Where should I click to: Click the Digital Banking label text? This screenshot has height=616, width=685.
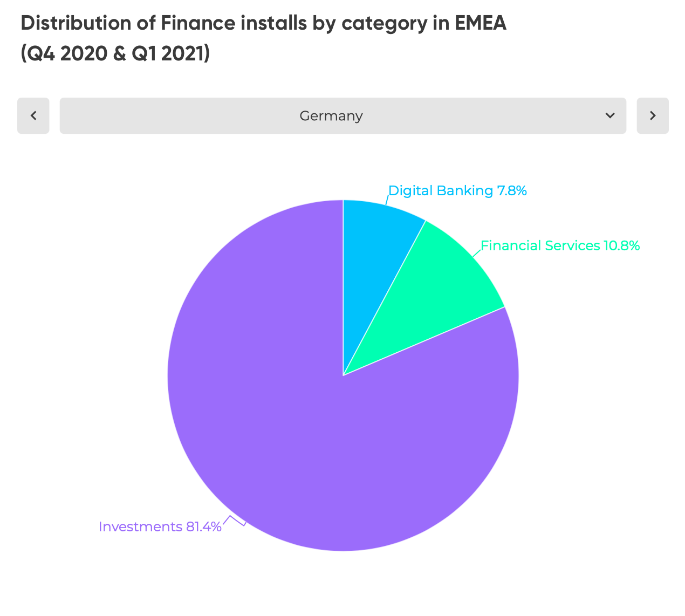(440, 190)
